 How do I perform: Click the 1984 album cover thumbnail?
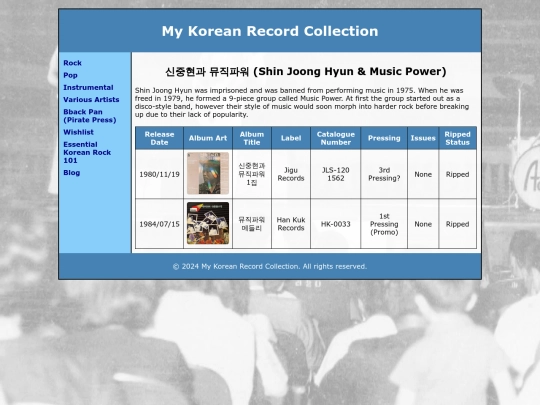[x=208, y=223]
